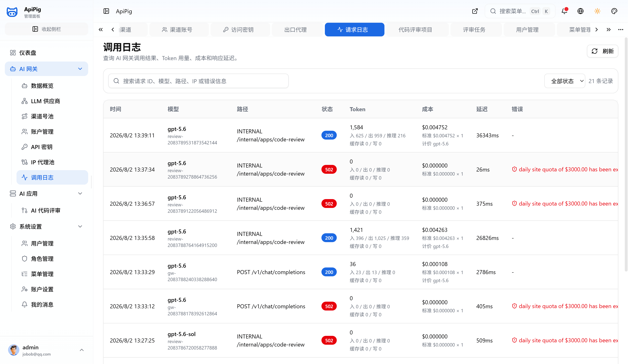The image size is (628, 364).
Task: Open API 密钥 in sidebar
Action: [52, 147]
